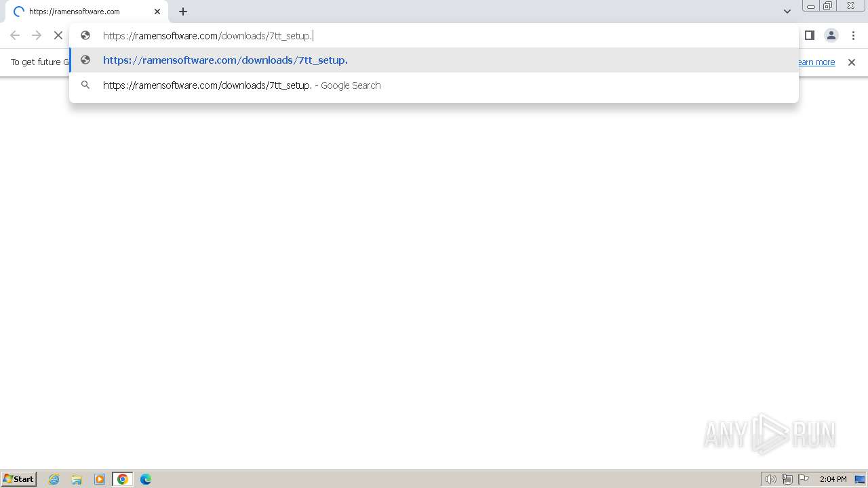
Task: Open File Explorer from taskbar
Action: pos(77,479)
